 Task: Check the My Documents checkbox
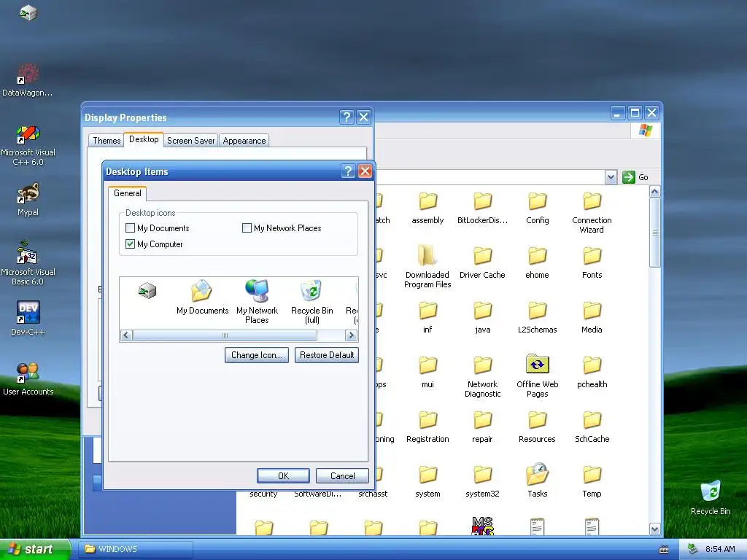[x=130, y=228]
